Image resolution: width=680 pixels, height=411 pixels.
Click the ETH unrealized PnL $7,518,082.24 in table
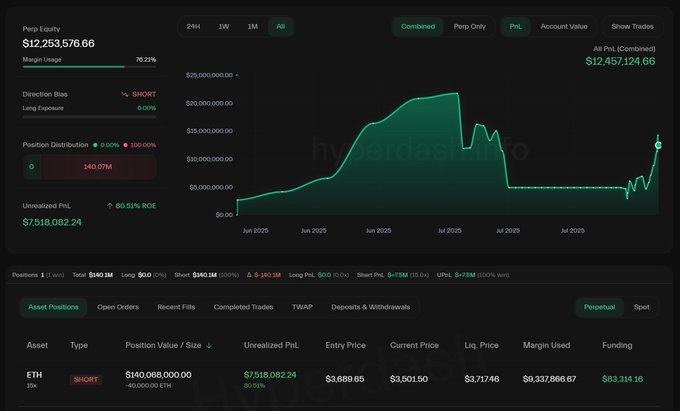click(270, 375)
